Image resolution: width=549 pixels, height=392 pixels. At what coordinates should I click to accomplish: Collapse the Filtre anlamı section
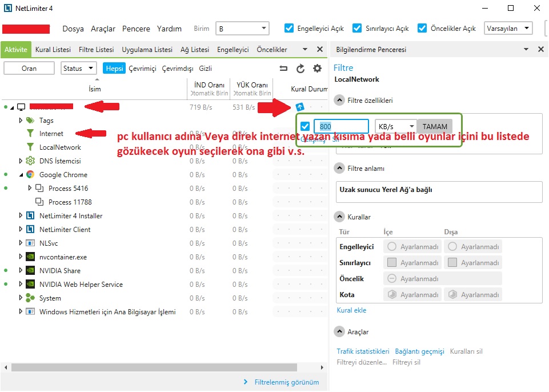pos(339,168)
